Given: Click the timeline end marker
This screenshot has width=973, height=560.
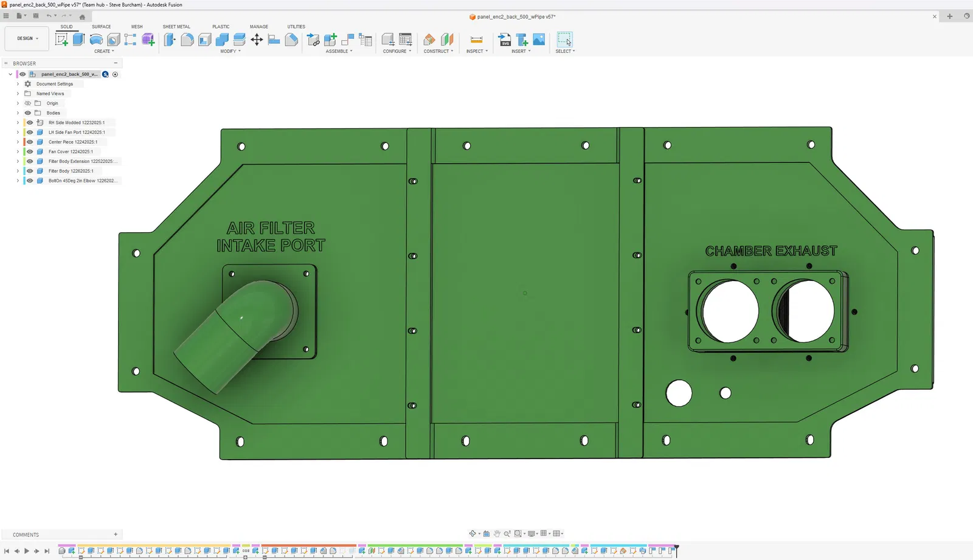Looking at the screenshot, I should [x=676, y=550].
